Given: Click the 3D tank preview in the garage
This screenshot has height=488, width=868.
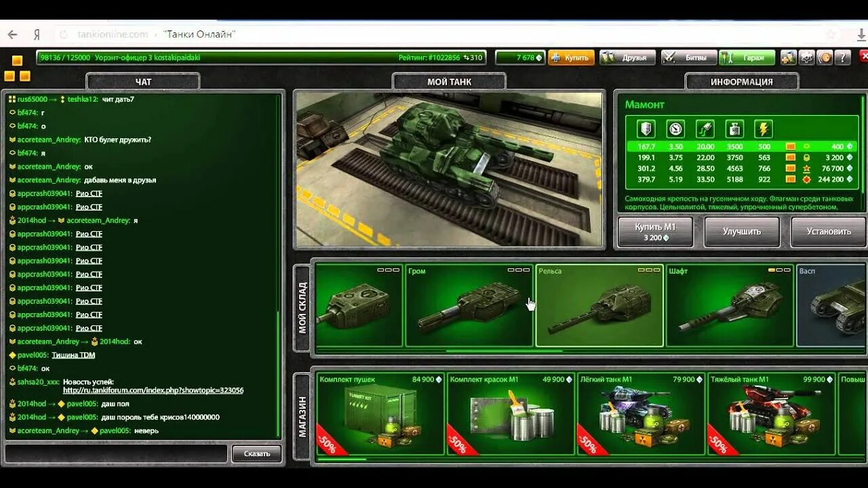Looking at the screenshot, I should click(449, 169).
